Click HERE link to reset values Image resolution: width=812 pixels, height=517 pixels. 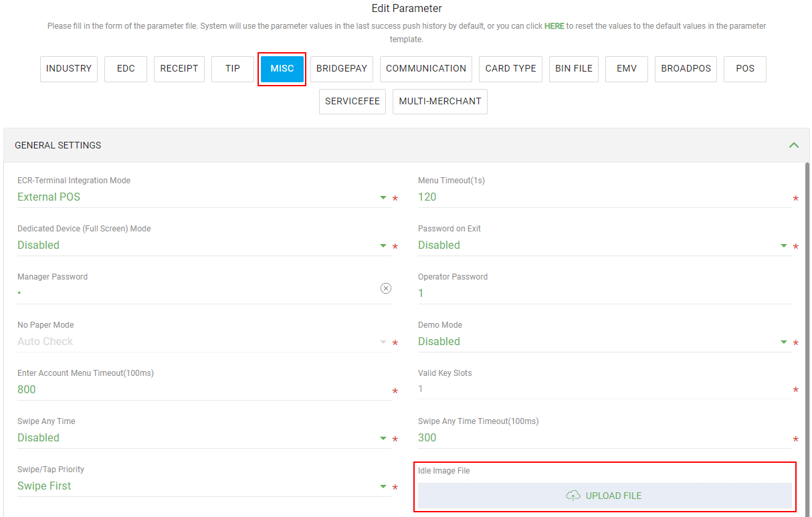tap(554, 26)
